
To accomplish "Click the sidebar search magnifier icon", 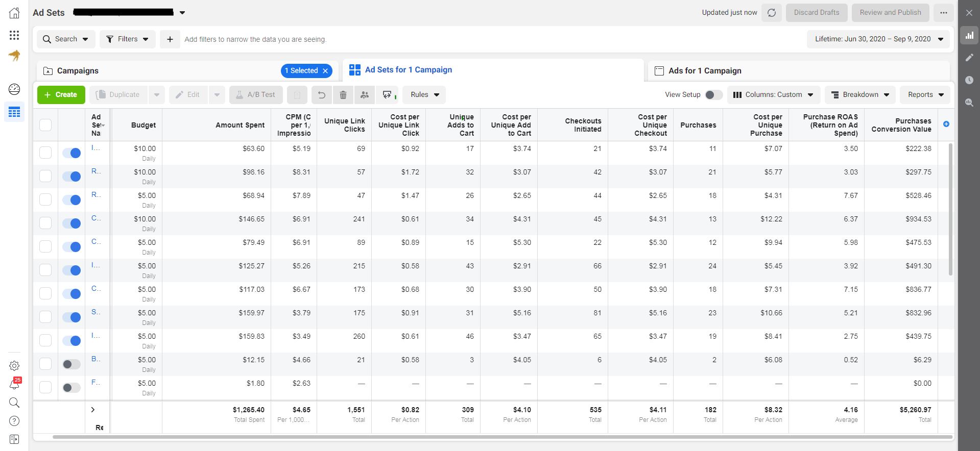I will point(14,403).
